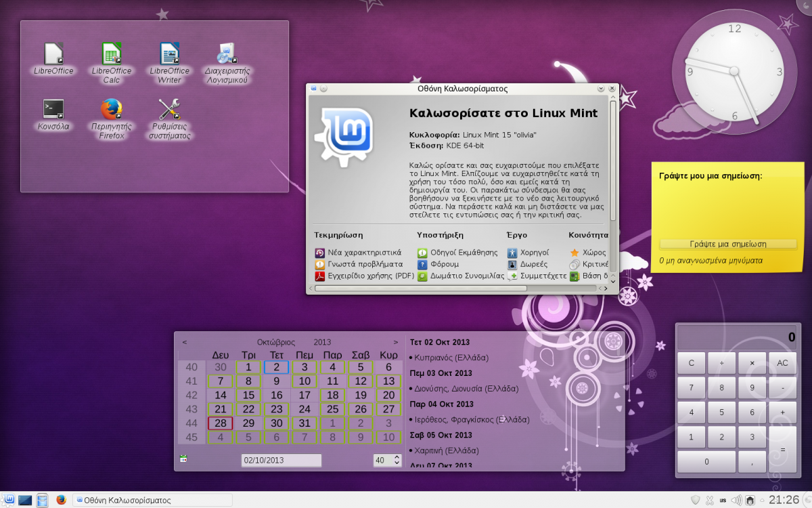Go to next month in calendar widget
Screen dimensions: 812x508
396,342
